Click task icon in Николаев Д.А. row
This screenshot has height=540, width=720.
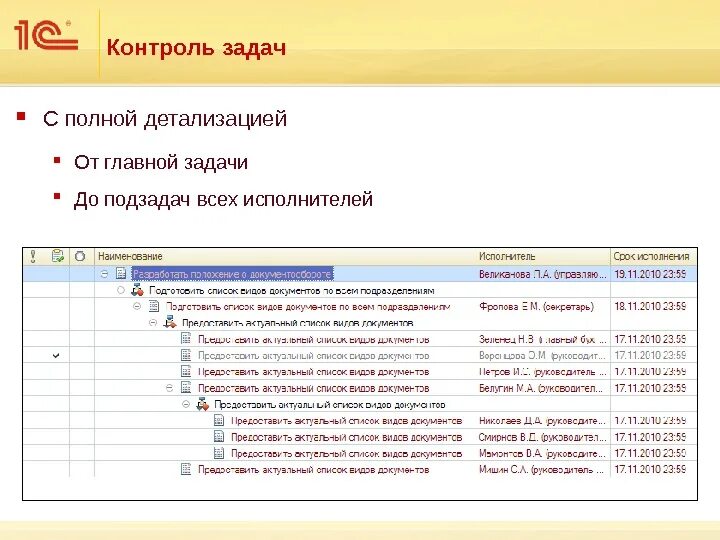point(219,421)
